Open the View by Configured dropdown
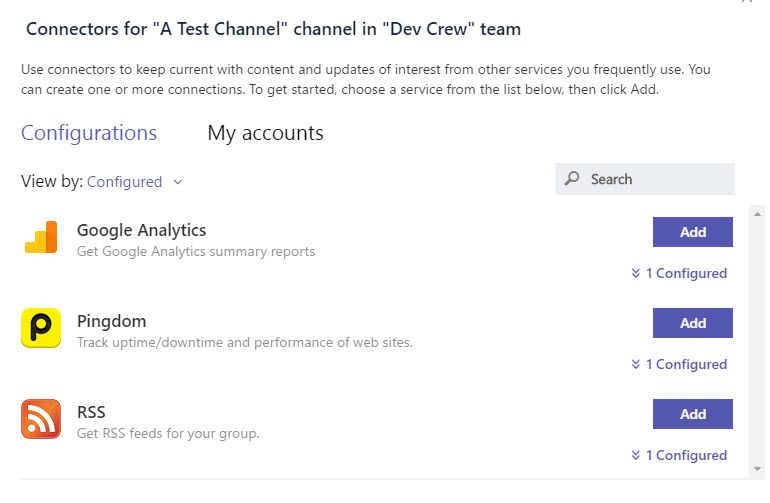Image resolution: width=770 pixels, height=503 pixels. (135, 182)
